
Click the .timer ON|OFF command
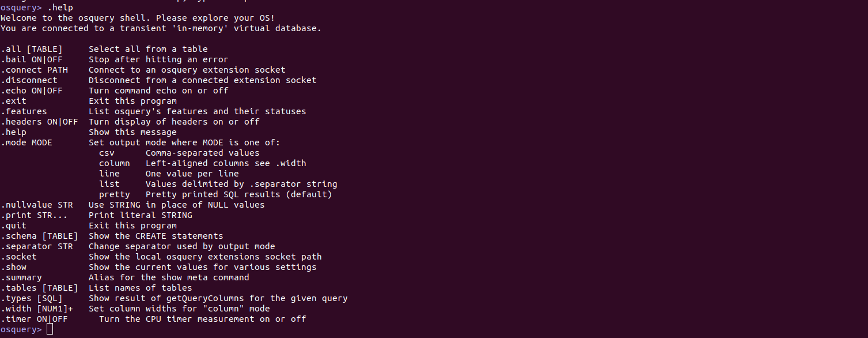pyautogui.click(x=34, y=319)
